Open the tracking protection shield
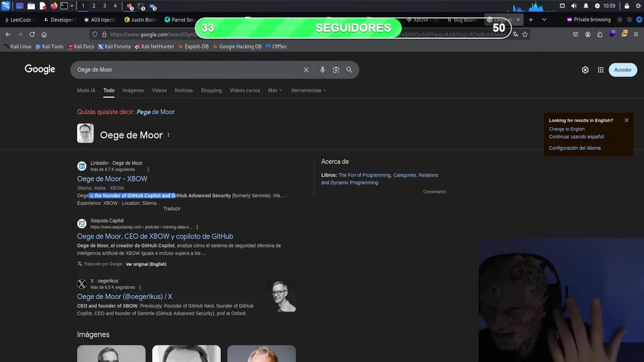 [95, 35]
